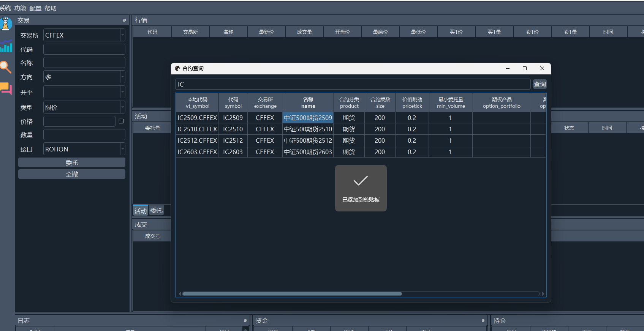
Task: Close the 合约查询 dialog
Action: point(542,68)
